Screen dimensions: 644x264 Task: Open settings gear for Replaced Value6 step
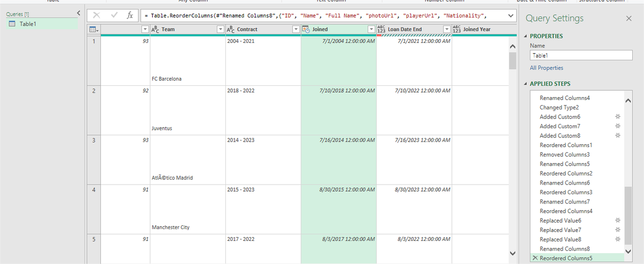click(x=617, y=221)
